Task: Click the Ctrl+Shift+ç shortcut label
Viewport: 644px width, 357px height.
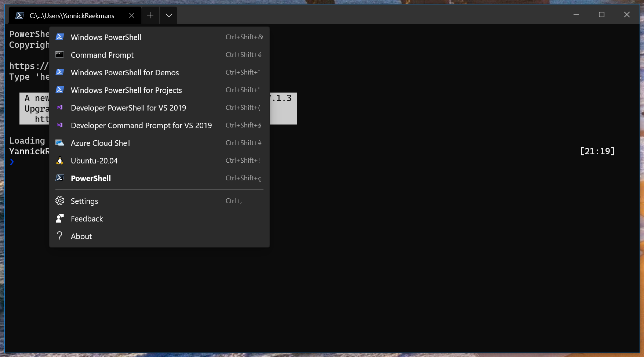Action: click(244, 178)
